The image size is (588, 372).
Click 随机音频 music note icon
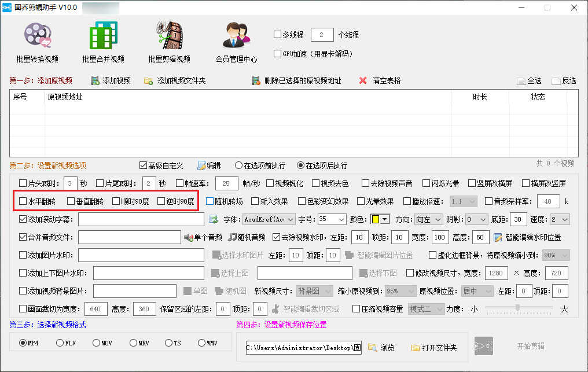tap(233, 237)
